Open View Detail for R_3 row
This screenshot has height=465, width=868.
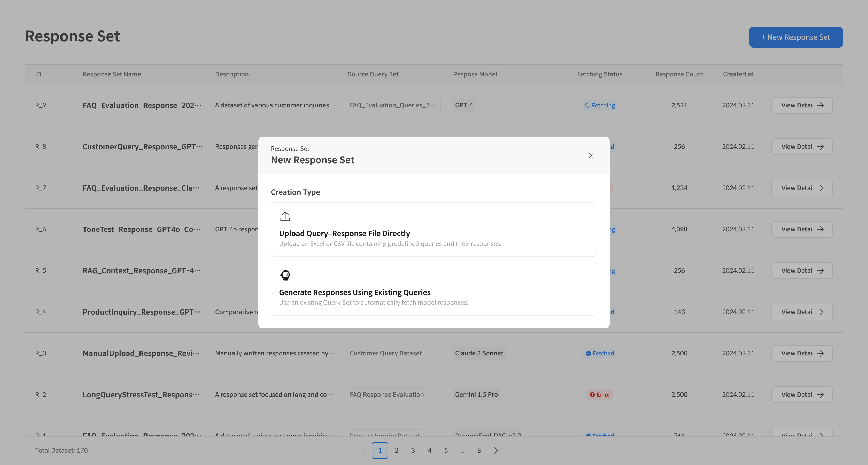point(802,353)
